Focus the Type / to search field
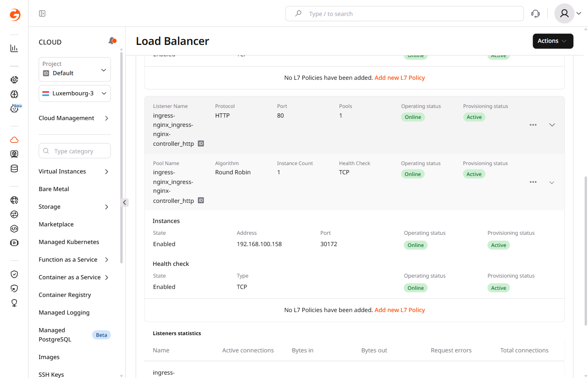 pos(404,13)
